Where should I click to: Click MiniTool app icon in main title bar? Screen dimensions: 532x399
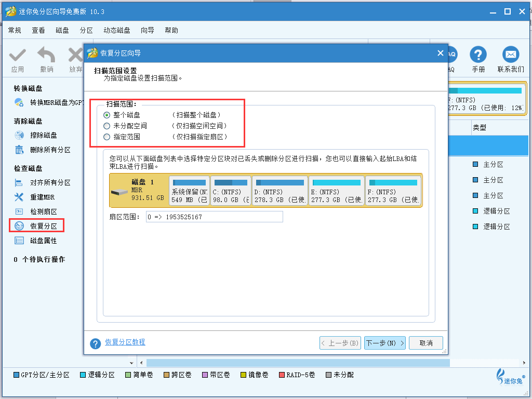coord(10,11)
